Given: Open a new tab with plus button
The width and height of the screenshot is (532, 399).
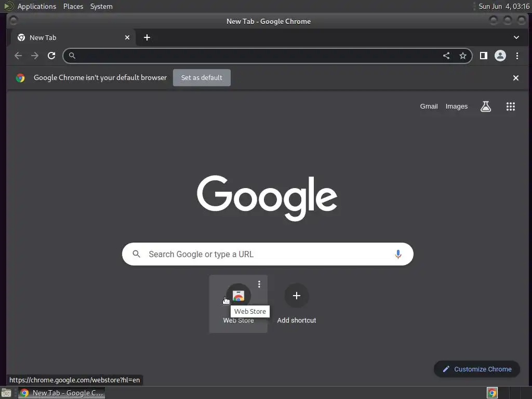Looking at the screenshot, I should tap(147, 37).
